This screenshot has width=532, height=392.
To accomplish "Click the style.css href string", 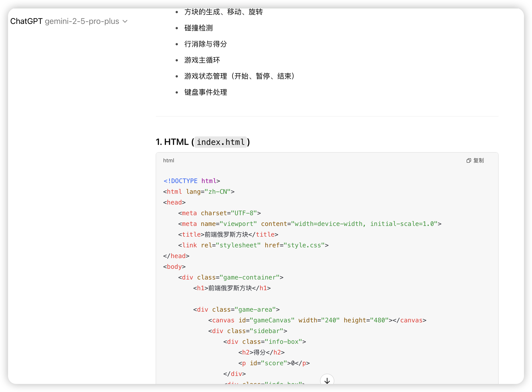I will point(304,245).
